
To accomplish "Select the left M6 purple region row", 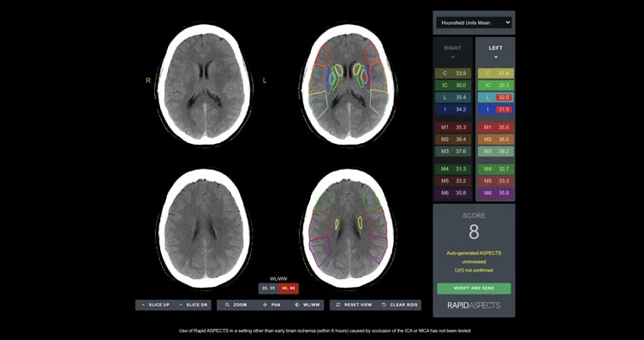I will (x=495, y=193).
